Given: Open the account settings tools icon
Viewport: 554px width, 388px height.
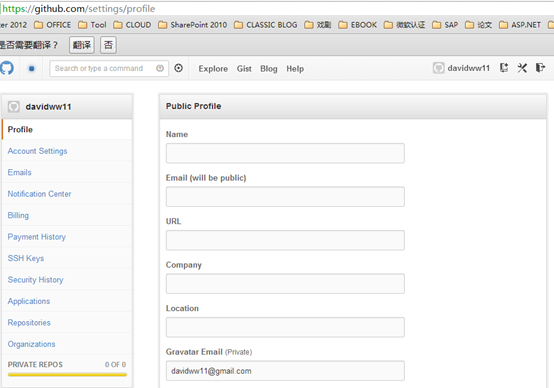Looking at the screenshot, I should pyautogui.click(x=522, y=68).
